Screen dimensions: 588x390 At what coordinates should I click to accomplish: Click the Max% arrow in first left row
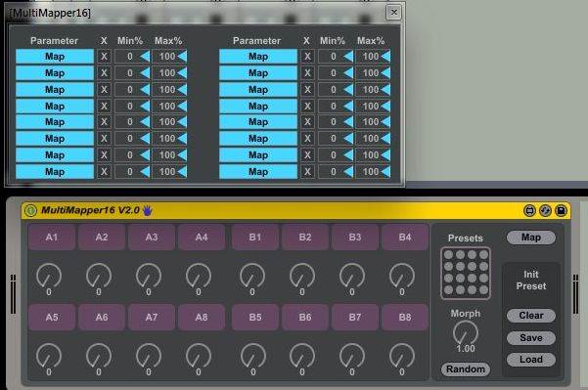click(182, 57)
